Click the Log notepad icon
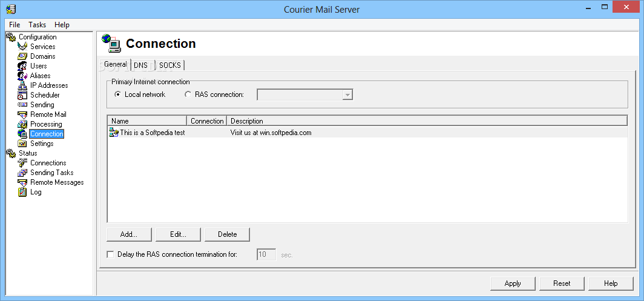Viewport: 644px width, 301px height. (22, 192)
